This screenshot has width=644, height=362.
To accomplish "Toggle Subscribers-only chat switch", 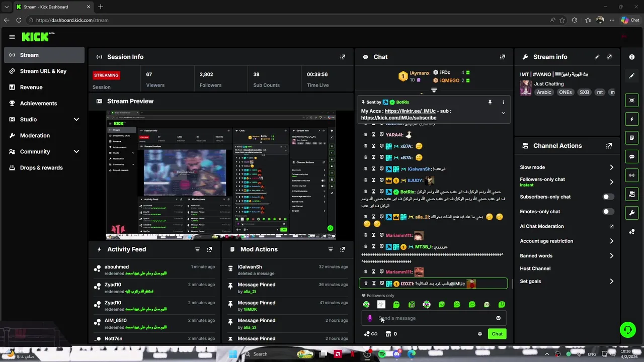I will (608, 197).
